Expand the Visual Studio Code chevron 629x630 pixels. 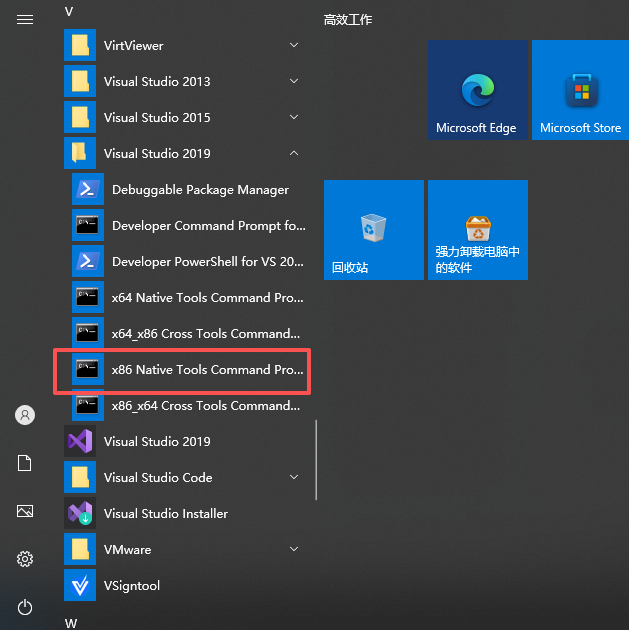pos(294,477)
